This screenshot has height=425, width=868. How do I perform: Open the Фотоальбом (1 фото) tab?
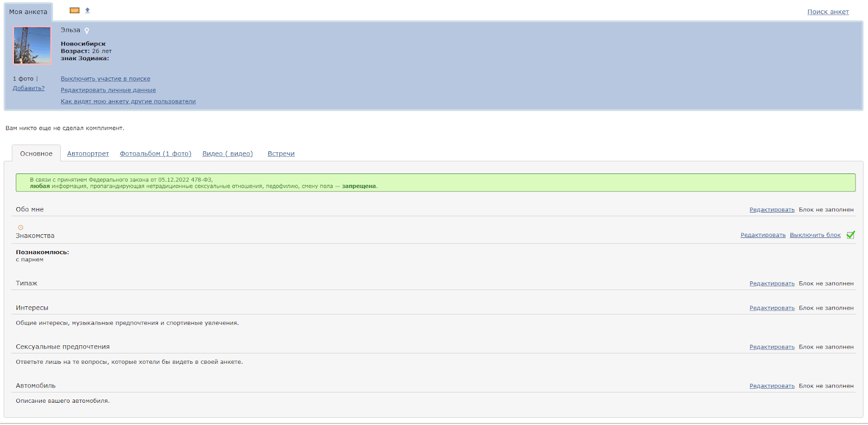[x=155, y=154]
